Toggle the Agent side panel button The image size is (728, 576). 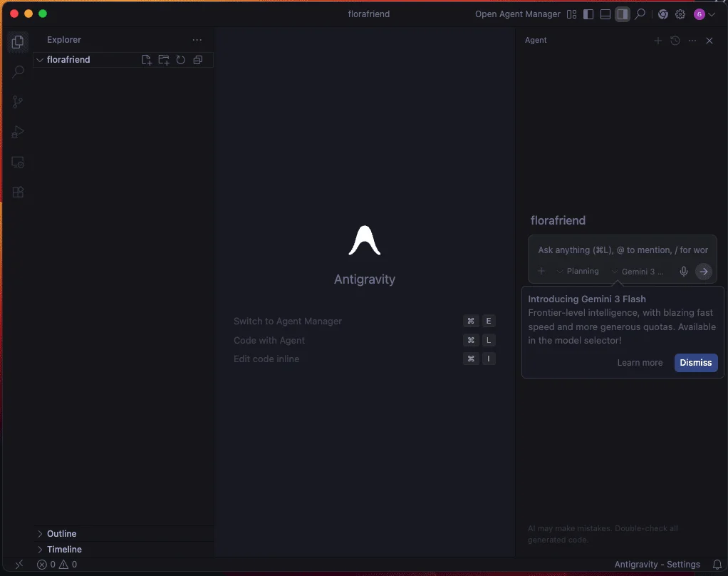coord(623,14)
